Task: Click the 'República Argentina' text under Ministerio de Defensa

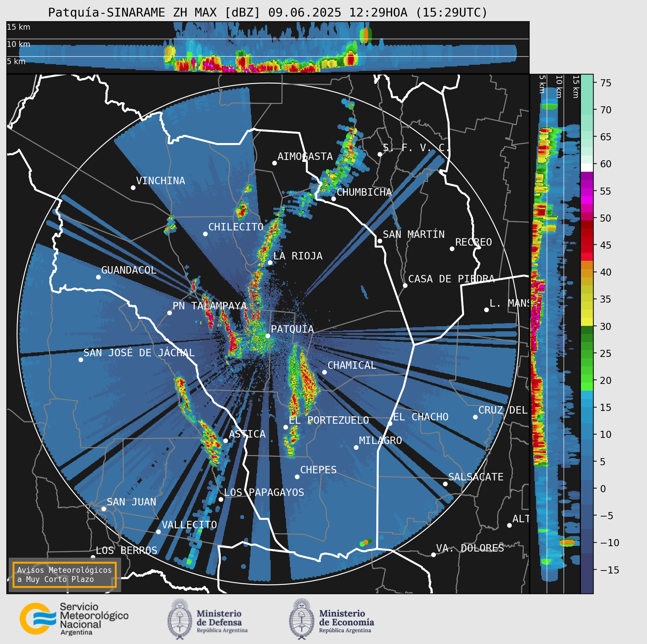Action: click(222, 631)
